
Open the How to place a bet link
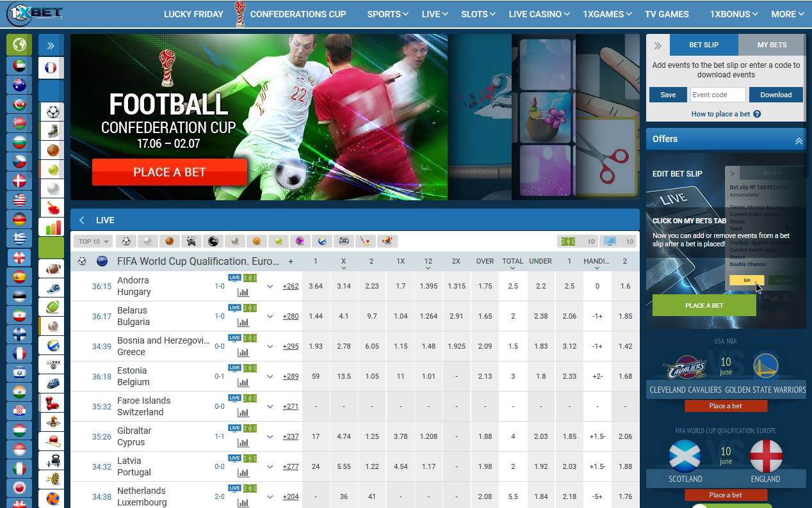coord(720,114)
